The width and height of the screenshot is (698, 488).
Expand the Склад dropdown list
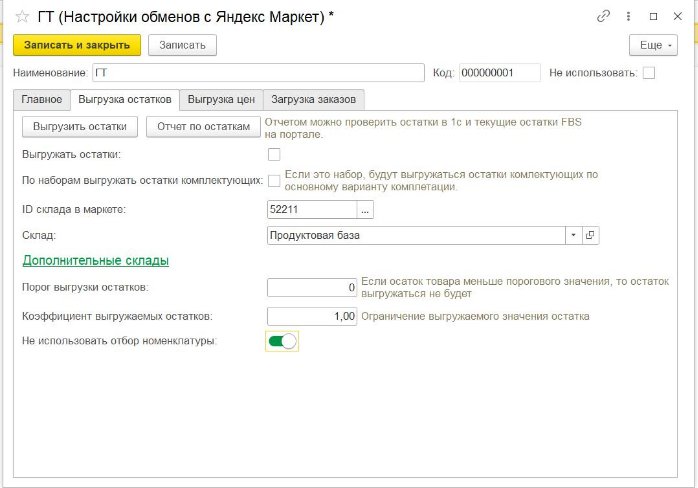point(573,235)
